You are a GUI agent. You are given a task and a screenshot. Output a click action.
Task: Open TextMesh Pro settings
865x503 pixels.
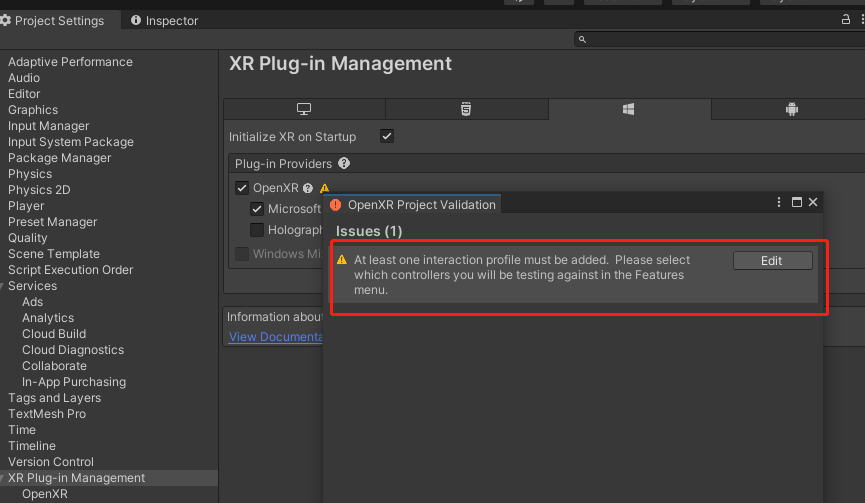pos(47,414)
